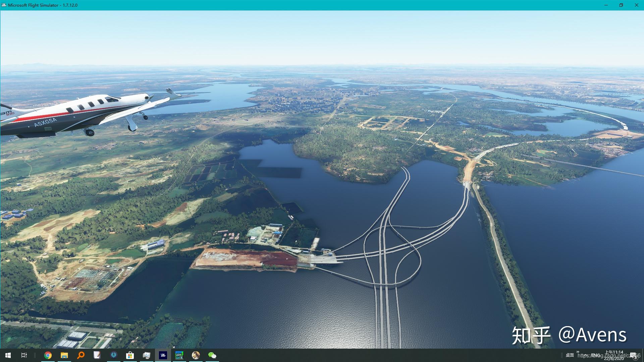This screenshot has height=362, width=644.
Task: Restore down the Flight Simulator window
Action: pos(621,5)
